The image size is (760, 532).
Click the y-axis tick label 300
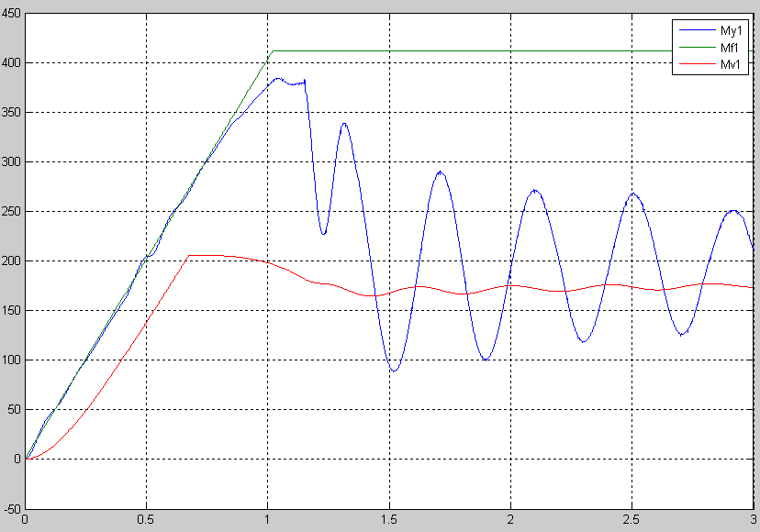click(x=11, y=161)
